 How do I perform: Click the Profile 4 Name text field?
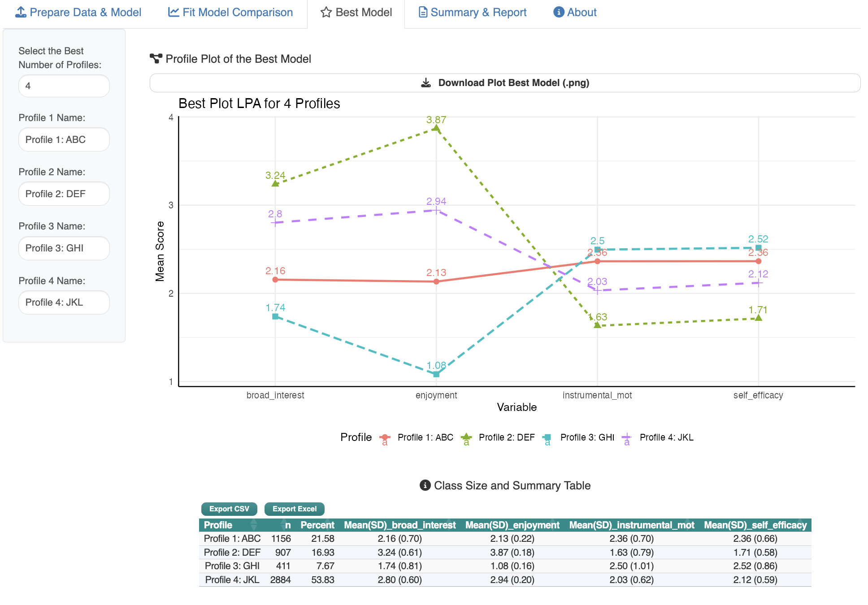(x=64, y=302)
